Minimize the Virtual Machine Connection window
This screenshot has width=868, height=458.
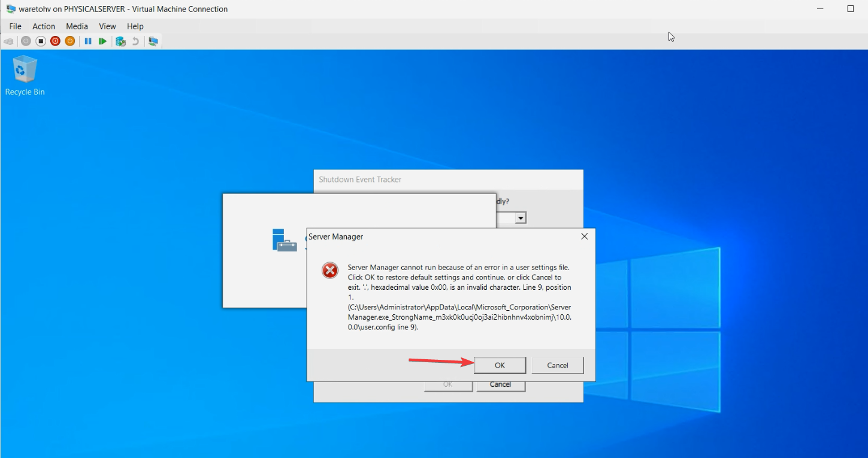(x=819, y=9)
